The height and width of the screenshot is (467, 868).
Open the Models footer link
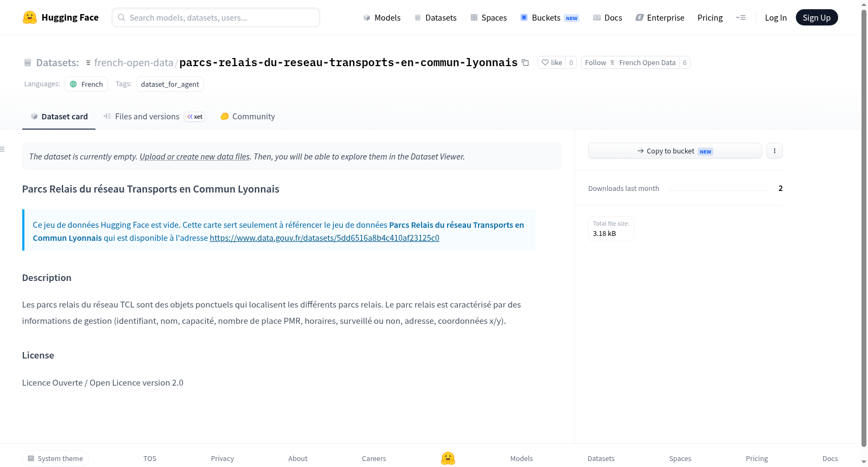point(521,458)
